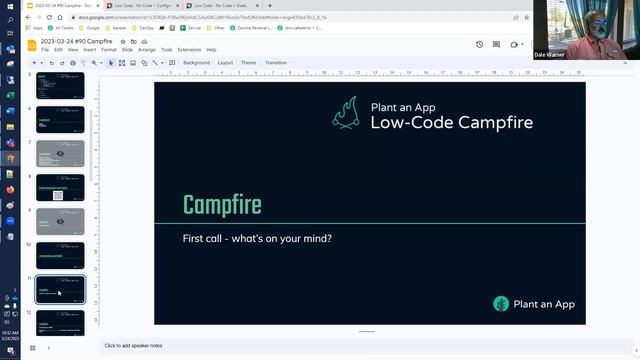Redo the last action
This screenshot has height=360, width=640.
[x=62, y=63]
